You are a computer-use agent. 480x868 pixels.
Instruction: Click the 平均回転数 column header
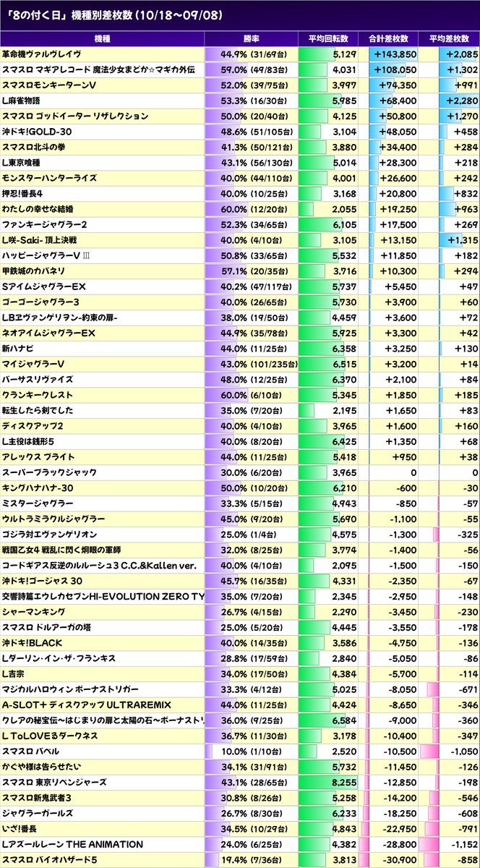tap(328, 38)
